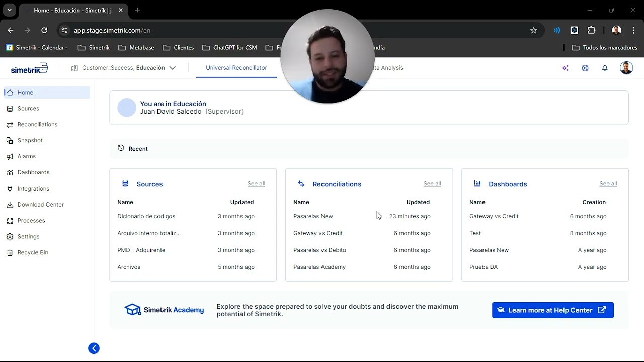Open reconciliation Pasarelas vs Debito

coord(319,250)
